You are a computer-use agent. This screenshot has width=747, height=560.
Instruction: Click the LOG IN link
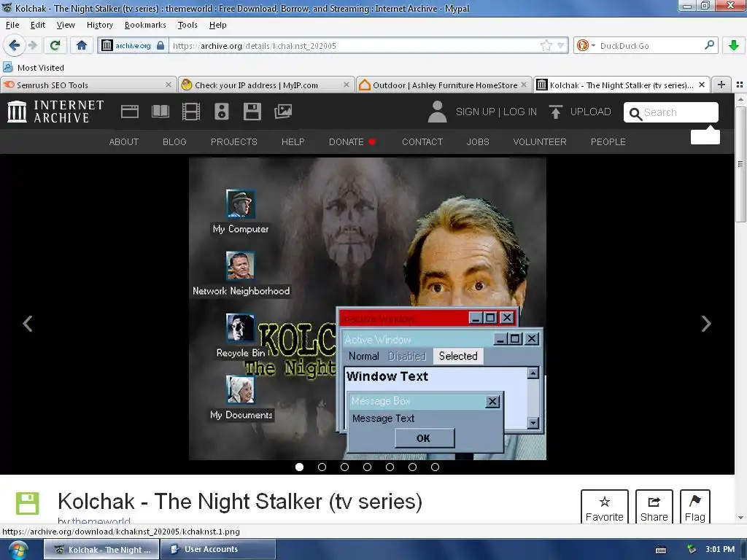(x=519, y=112)
